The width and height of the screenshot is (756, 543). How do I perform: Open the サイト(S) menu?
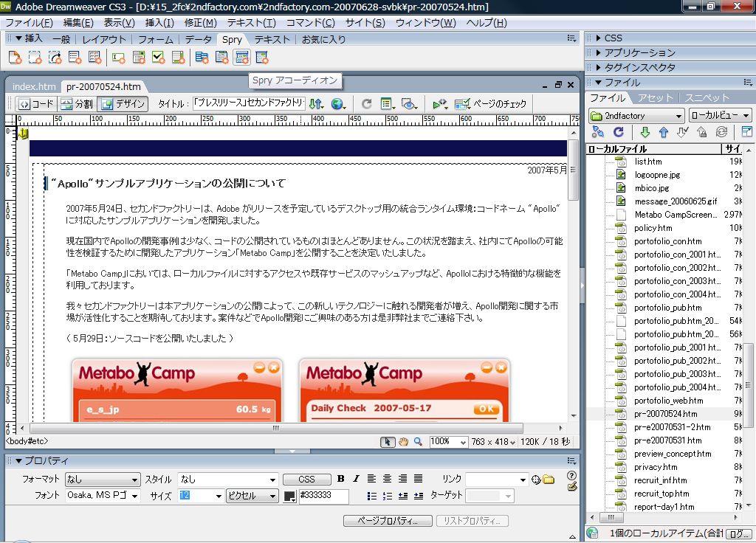coord(365,23)
